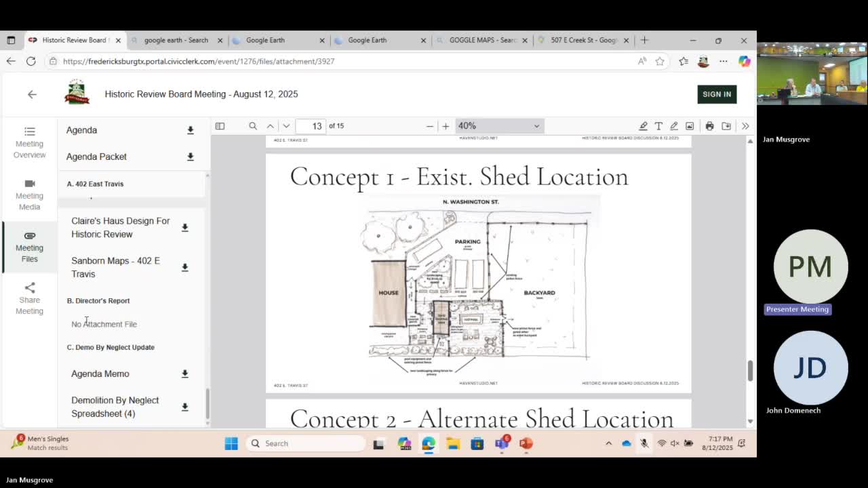Expand the A. 402 East Travis section
Screen dimensions: 868x488
[x=95, y=184]
